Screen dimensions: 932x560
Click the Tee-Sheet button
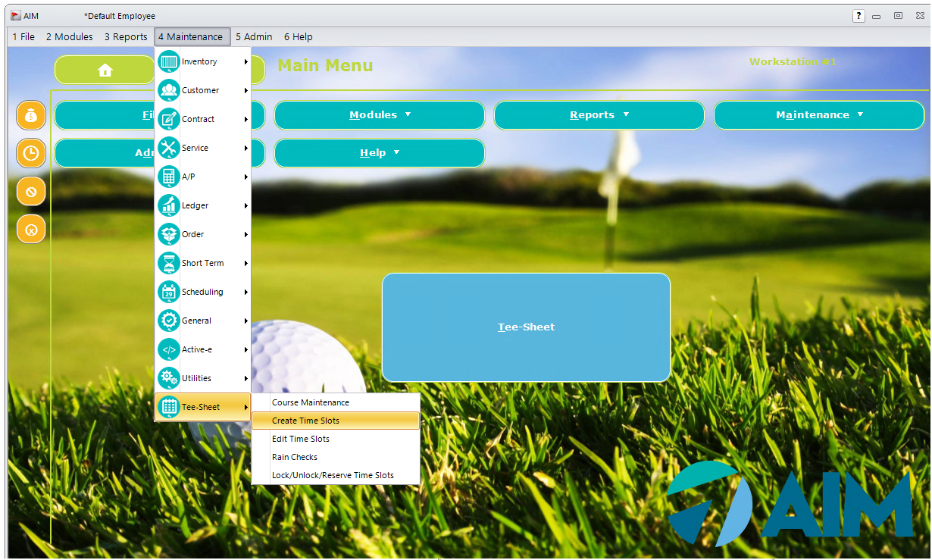[x=526, y=327]
